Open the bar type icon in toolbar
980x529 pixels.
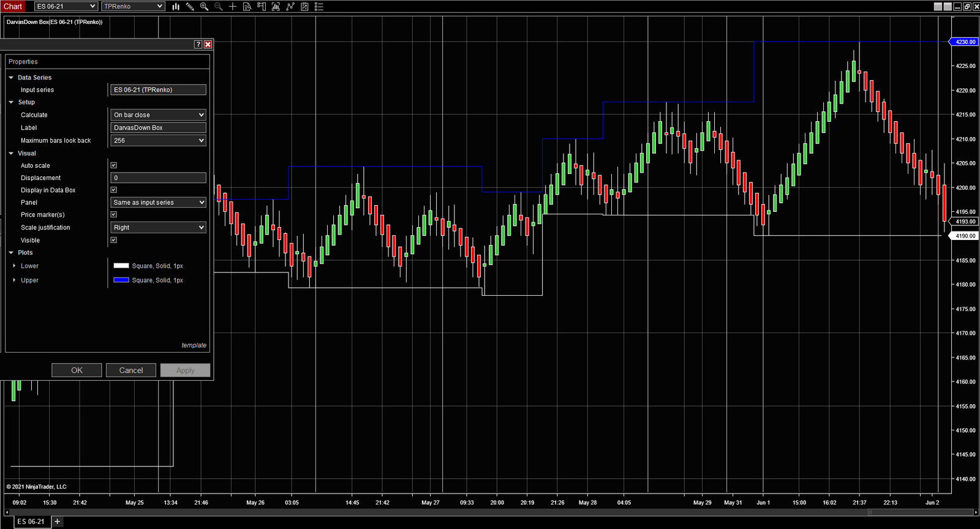(x=176, y=7)
